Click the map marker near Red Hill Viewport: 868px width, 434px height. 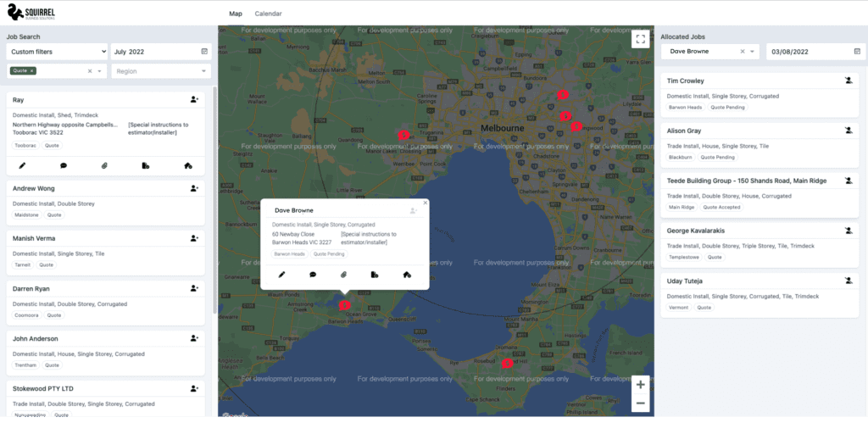[x=507, y=363]
